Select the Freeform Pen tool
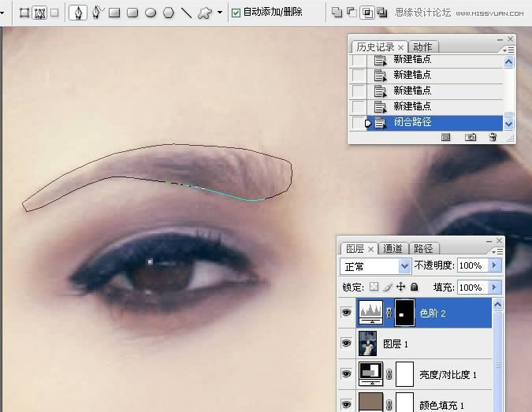532x412 pixels. click(x=98, y=13)
